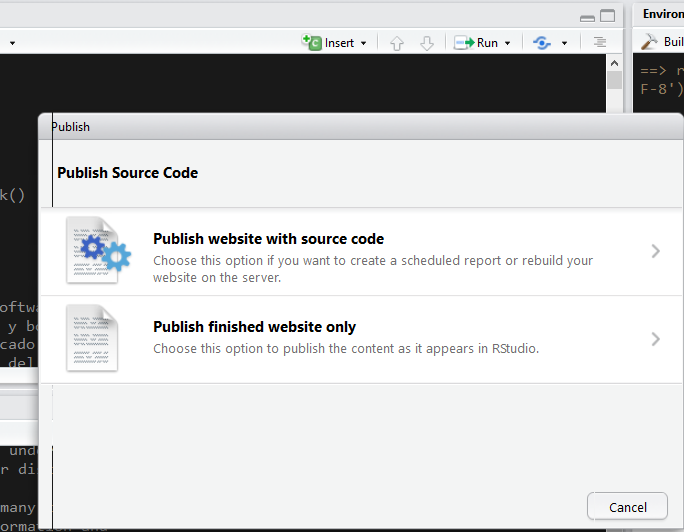Click the plain document icon for finished website
Screen dimensions: 684x532
tap(92, 339)
